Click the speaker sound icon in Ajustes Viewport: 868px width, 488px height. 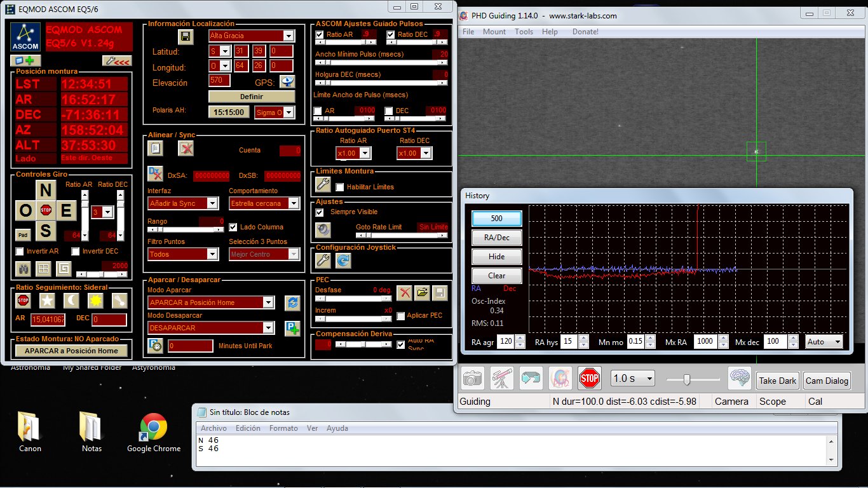click(323, 229)
